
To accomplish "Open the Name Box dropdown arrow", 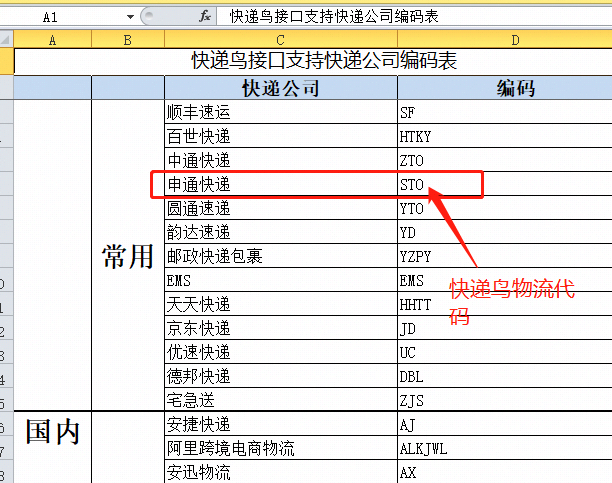I will pos(130,17).
